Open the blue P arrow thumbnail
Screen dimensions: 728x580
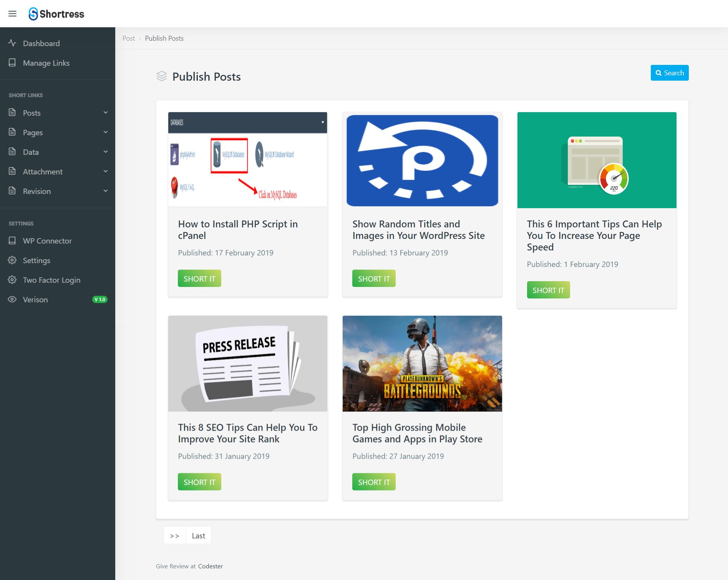422,160
